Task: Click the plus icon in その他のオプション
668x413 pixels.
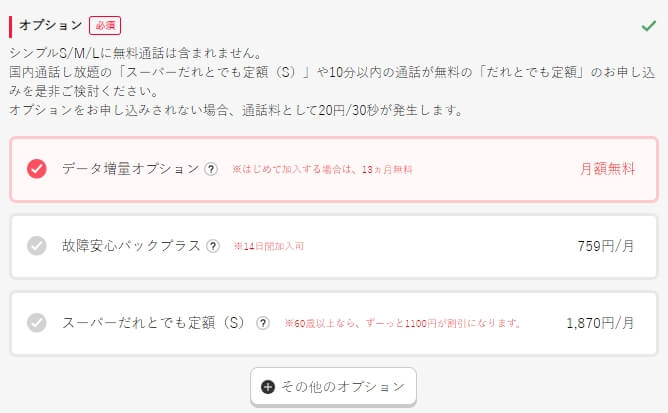Action: [268, 387]
